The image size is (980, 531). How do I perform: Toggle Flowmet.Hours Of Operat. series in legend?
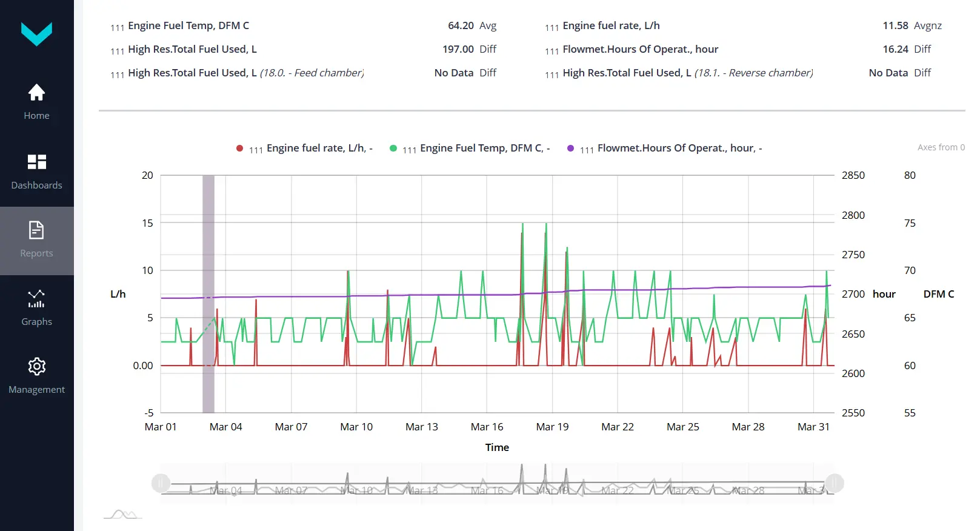pyautogui.click(x=665, y=149)
